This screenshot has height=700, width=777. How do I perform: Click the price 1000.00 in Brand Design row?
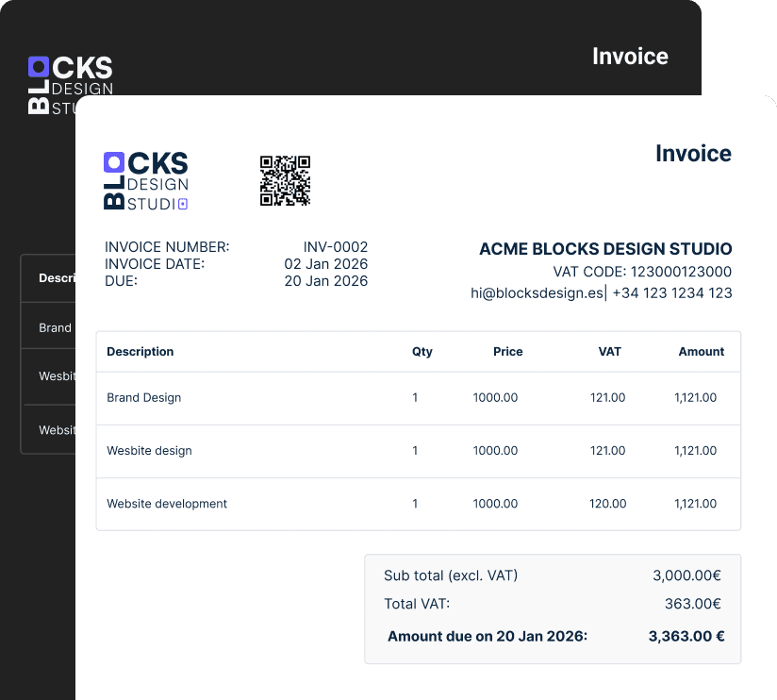tap(495, 397)
